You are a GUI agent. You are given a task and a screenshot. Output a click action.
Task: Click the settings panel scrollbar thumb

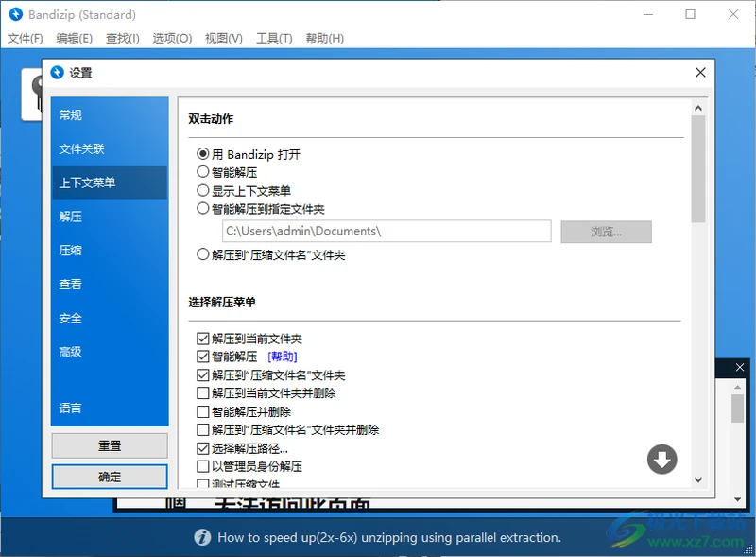pos(698,169)
